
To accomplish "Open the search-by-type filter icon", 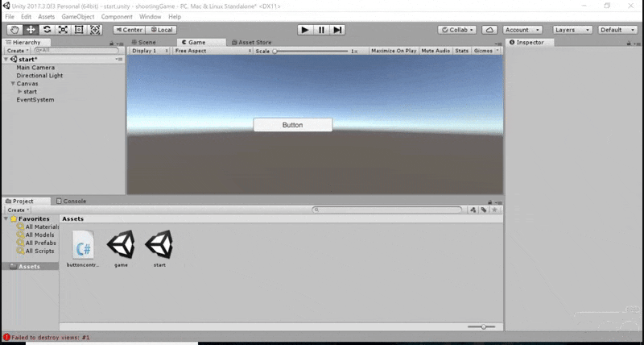I will (473, 210).
